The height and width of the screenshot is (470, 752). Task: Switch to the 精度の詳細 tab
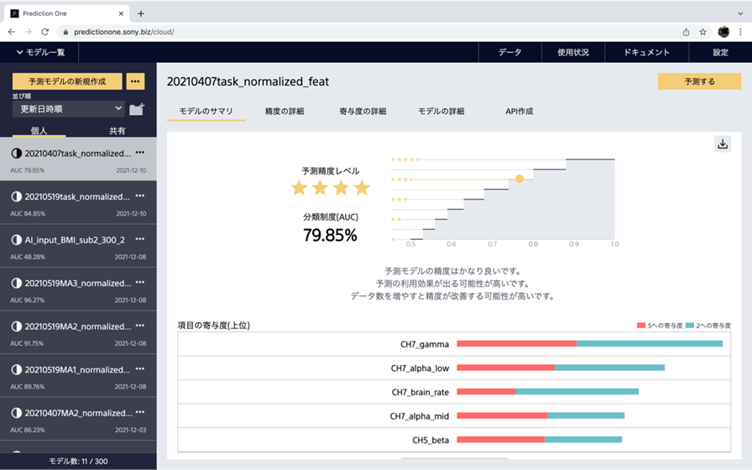pyautogui.click(x=284, y=111)
